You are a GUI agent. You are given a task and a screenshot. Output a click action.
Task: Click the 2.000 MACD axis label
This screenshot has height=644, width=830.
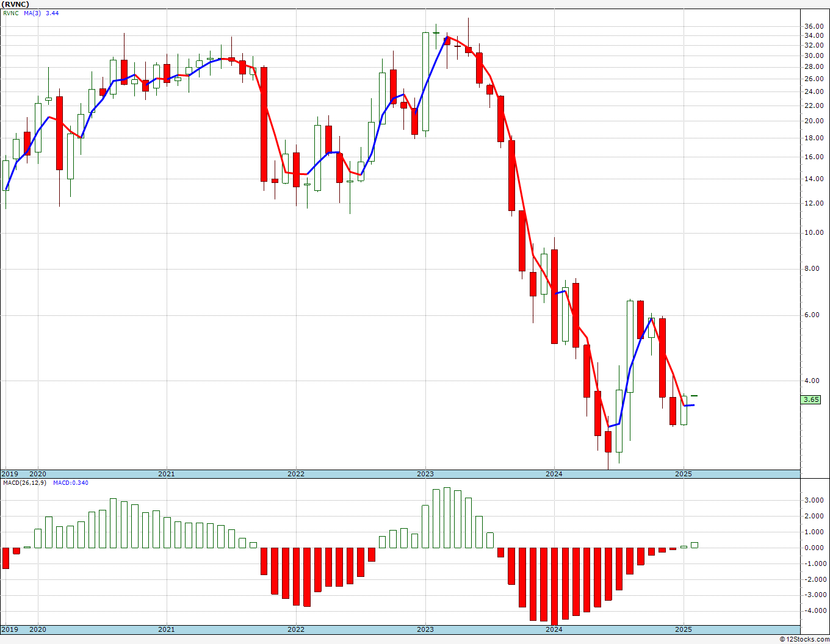[814, 516]
